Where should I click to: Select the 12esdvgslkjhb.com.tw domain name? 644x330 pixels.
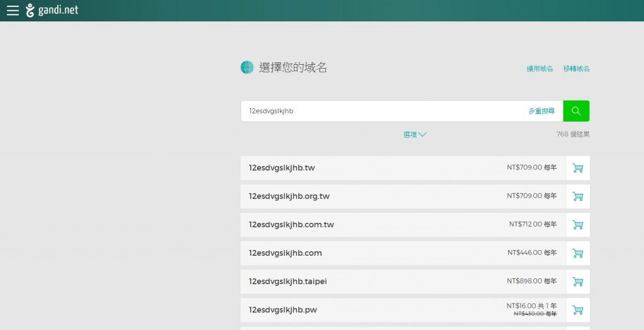(x=291, y=225)
